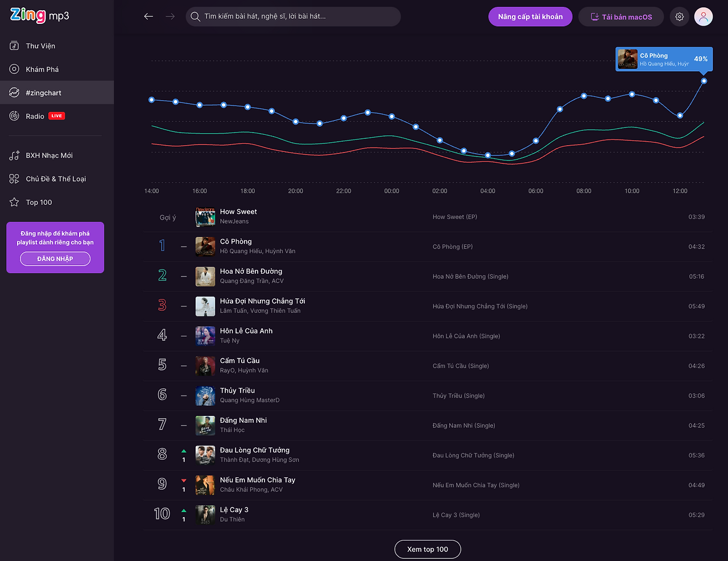This screenshot has width=728, height=561.
Task: Open settings gear icon
Action: [x=679, y=16]
